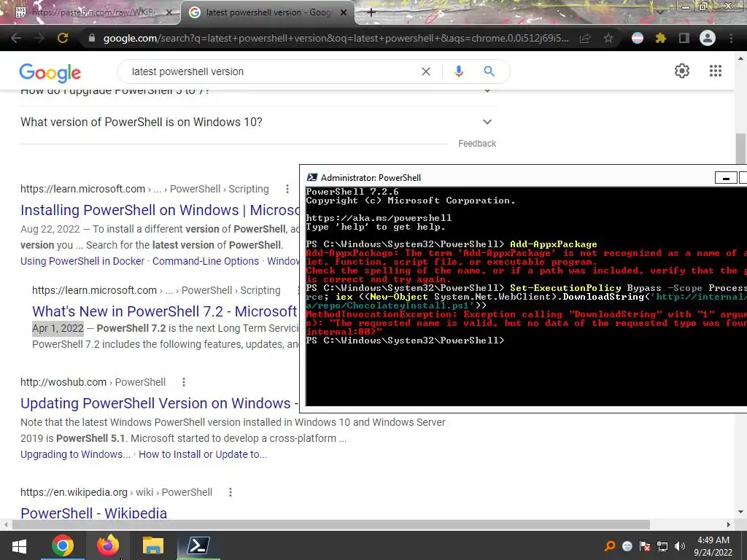This screenshot has width=747, height=560.
Task: Open the tab search chevron in Chrome
Action: [659, 12]
